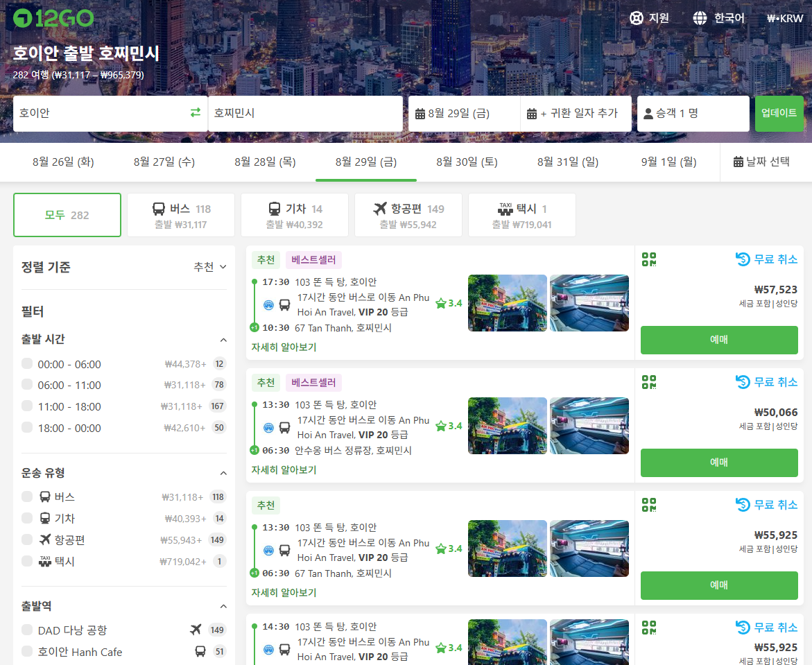Click the QR icon on the ₩57,523 trip

pos(648,259)
